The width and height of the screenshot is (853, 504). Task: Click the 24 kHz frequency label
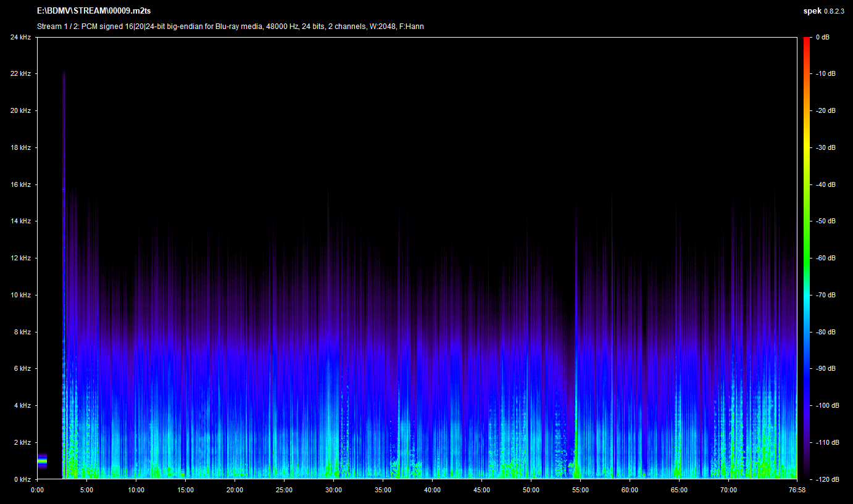(20, 38)
